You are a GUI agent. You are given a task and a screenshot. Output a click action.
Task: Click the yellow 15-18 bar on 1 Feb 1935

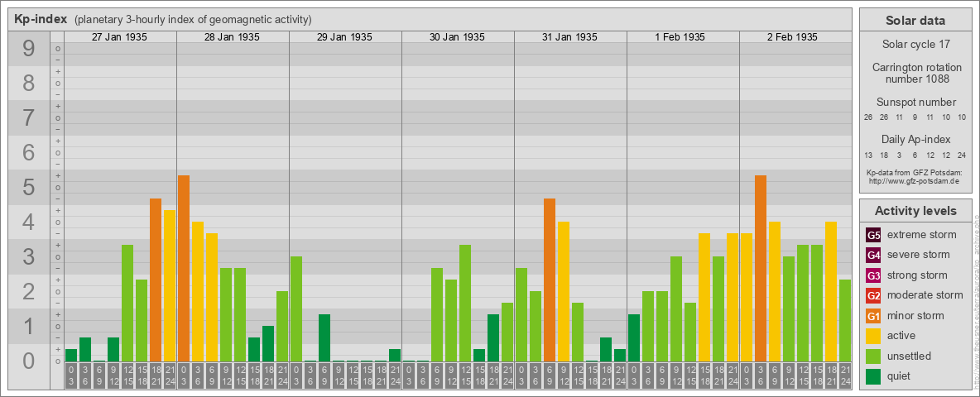(x=704, y=298)
